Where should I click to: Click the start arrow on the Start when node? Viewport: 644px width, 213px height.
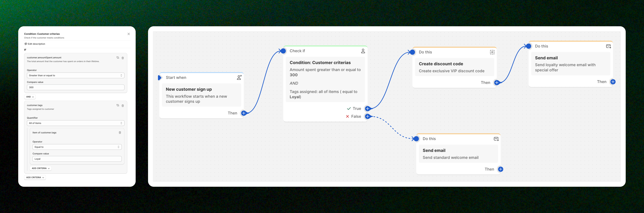pyautogui.click(x=159, y=78)
